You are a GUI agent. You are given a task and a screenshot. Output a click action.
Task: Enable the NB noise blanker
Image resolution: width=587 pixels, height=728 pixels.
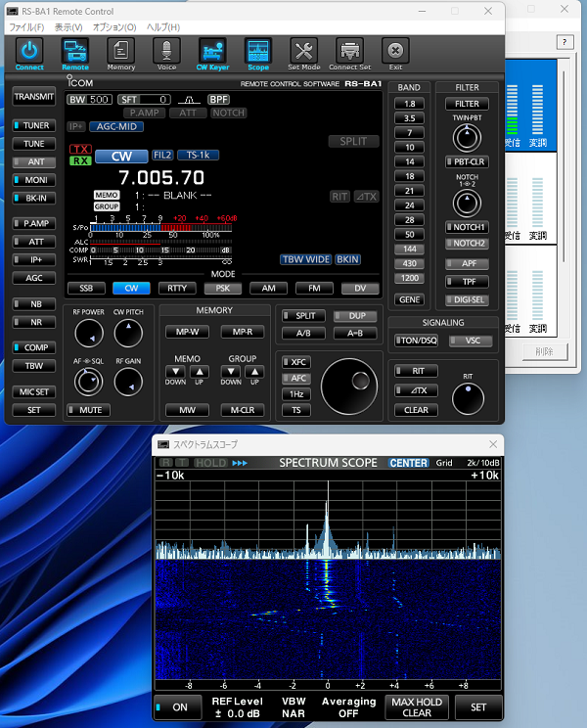(34, 304)
